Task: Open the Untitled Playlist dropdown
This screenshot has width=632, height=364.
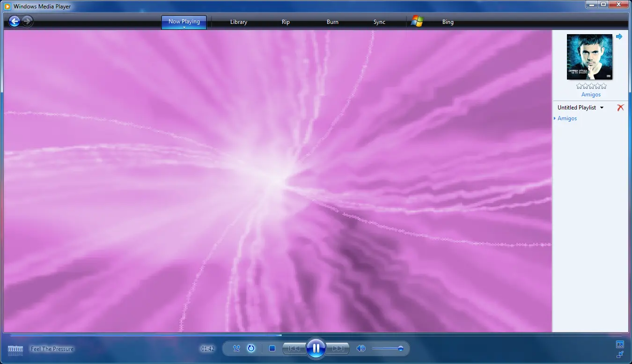Action: click(581, 108)
